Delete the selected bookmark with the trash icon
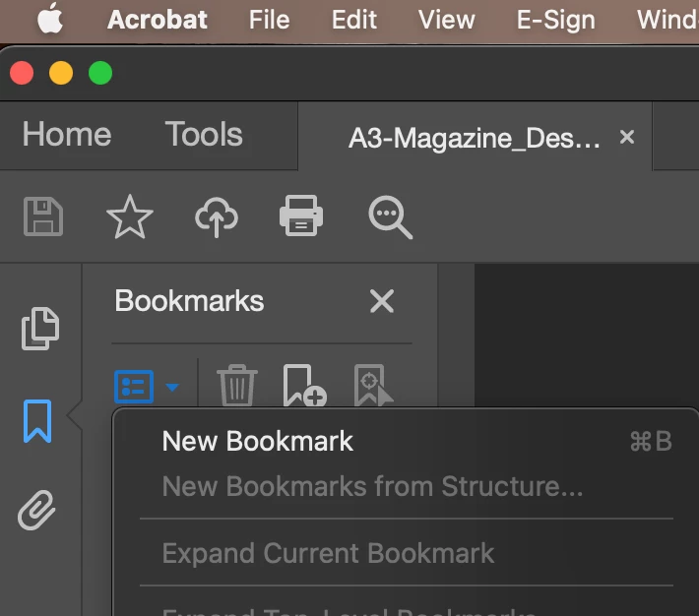699x616 pixels. pyautogui.click(x=236, y=385)
